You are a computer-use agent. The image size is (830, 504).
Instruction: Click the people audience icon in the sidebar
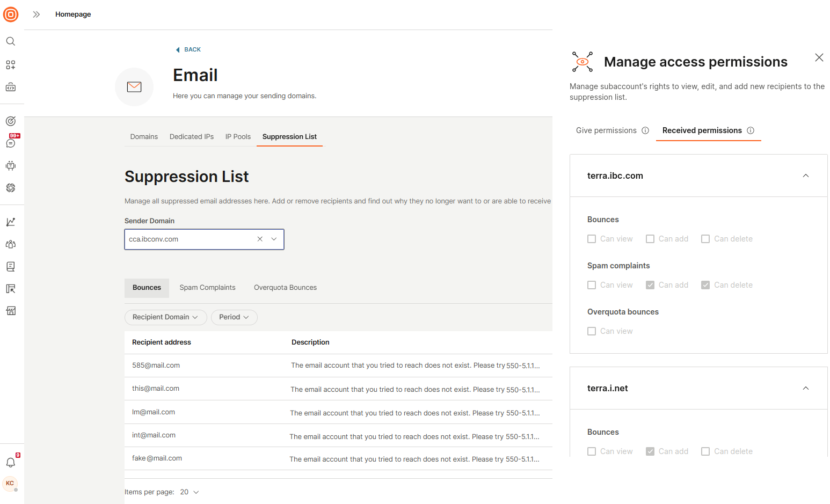[x=11, y=244]
